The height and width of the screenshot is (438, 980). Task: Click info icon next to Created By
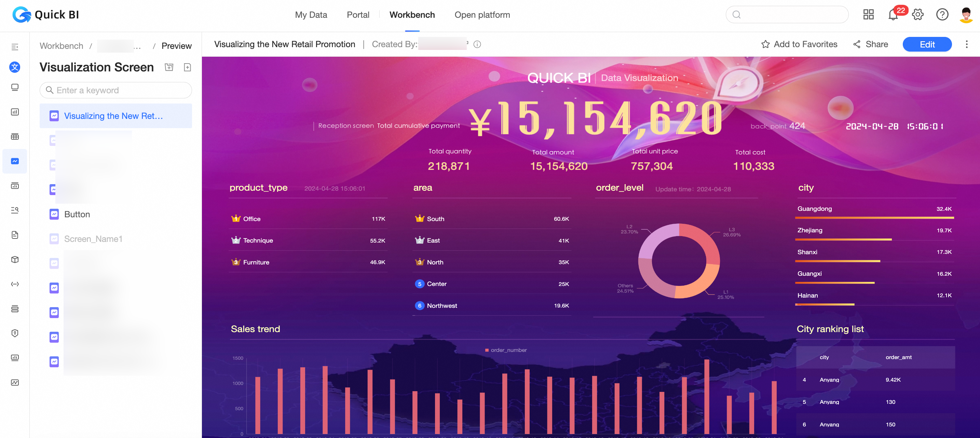tap(477, 44)
